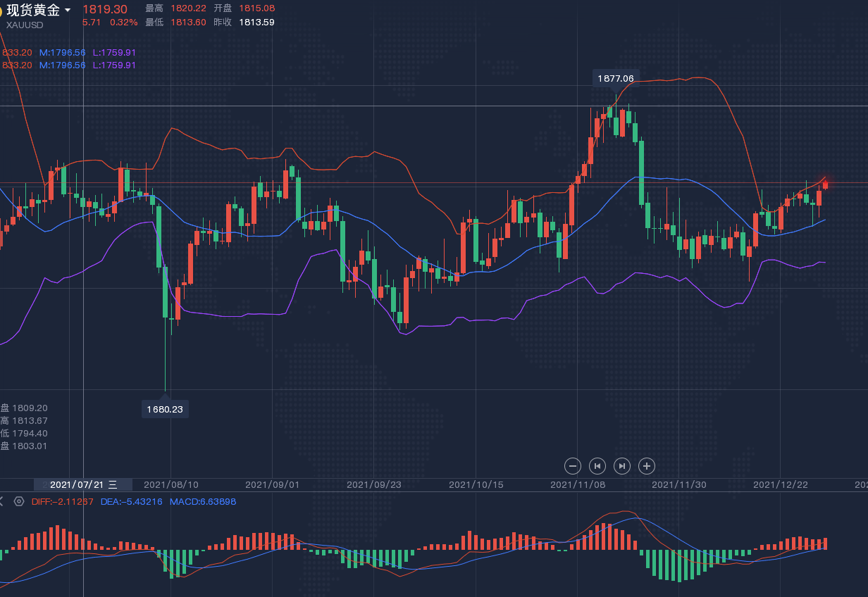868x597 pixels.
Task: Select the XAUUSD ticker label
Action: point(25,25)
